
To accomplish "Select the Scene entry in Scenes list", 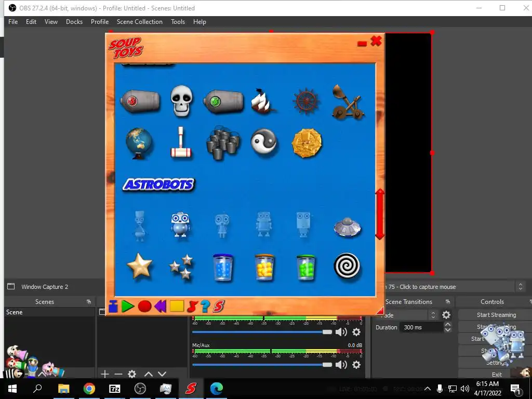I will coord(49,312).
